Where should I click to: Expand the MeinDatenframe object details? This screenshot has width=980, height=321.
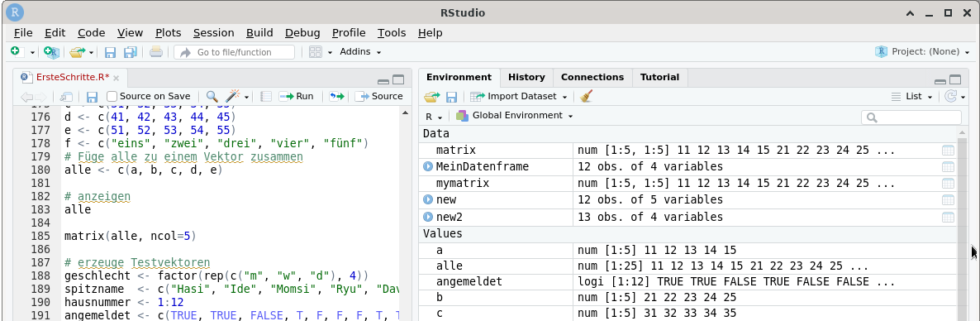pos(428,166)
